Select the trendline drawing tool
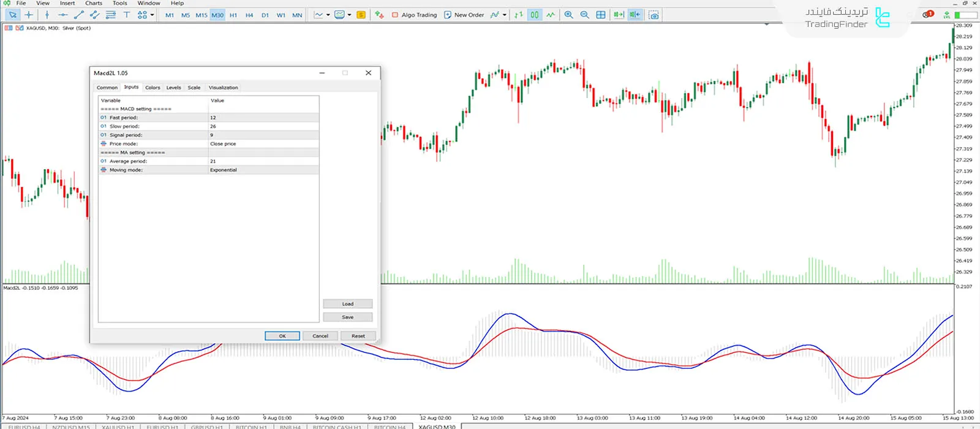This screenshot has height=429, width=980. [x=79, y=15]
